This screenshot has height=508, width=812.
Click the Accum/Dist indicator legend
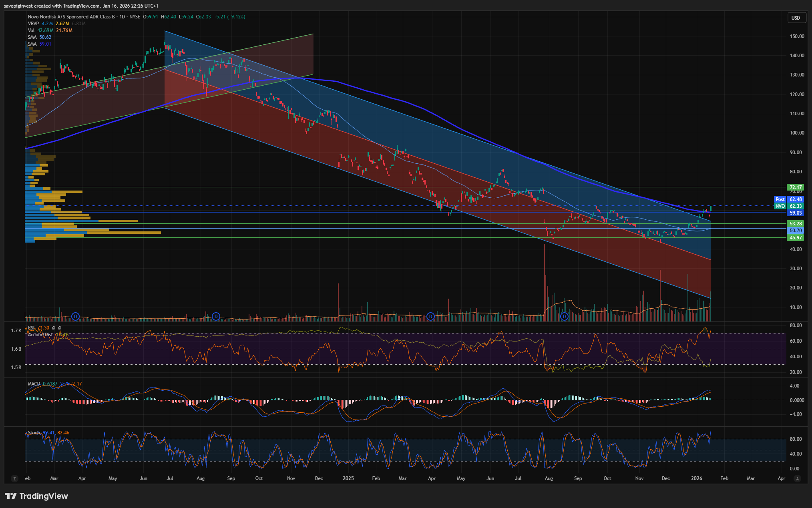(40, 334)
